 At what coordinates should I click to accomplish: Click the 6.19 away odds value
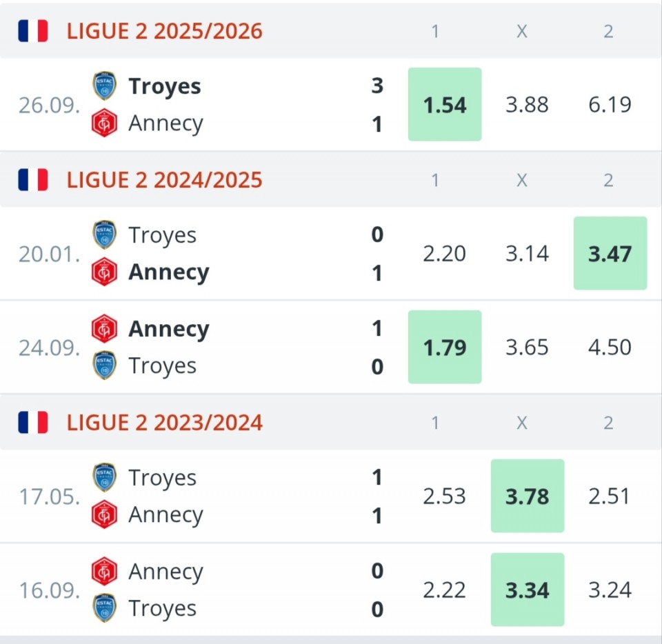point(610,105)
